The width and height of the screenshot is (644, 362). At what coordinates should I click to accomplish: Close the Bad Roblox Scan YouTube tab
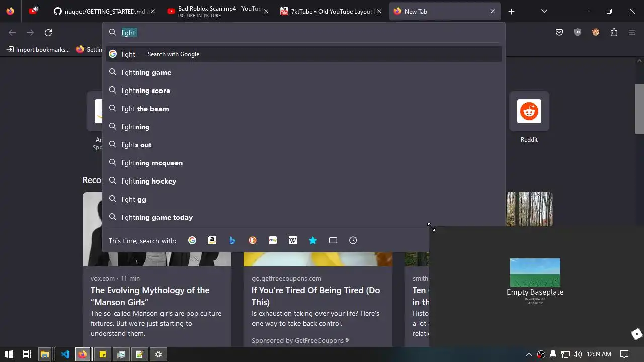[x=266, y=11]
